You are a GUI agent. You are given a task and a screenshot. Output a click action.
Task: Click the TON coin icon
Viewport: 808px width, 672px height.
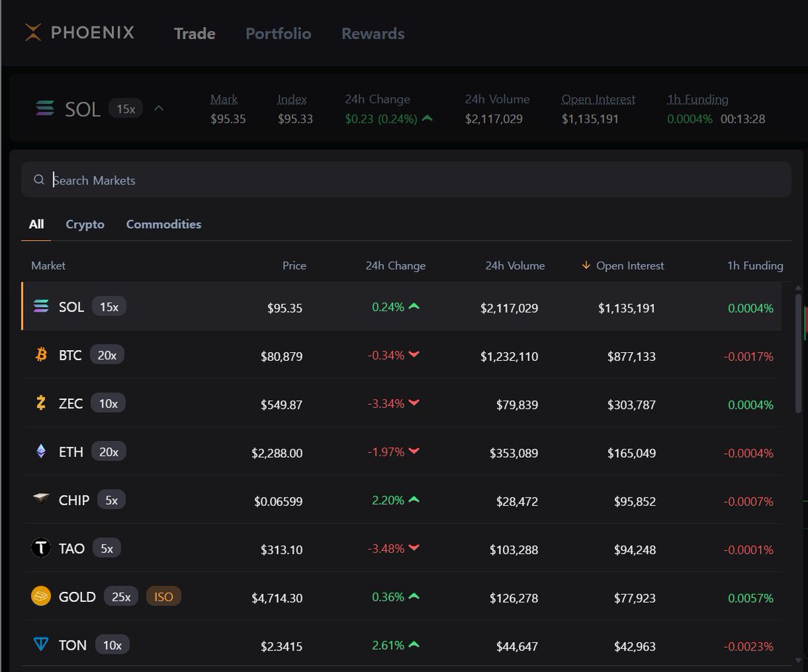coord(41,644)
